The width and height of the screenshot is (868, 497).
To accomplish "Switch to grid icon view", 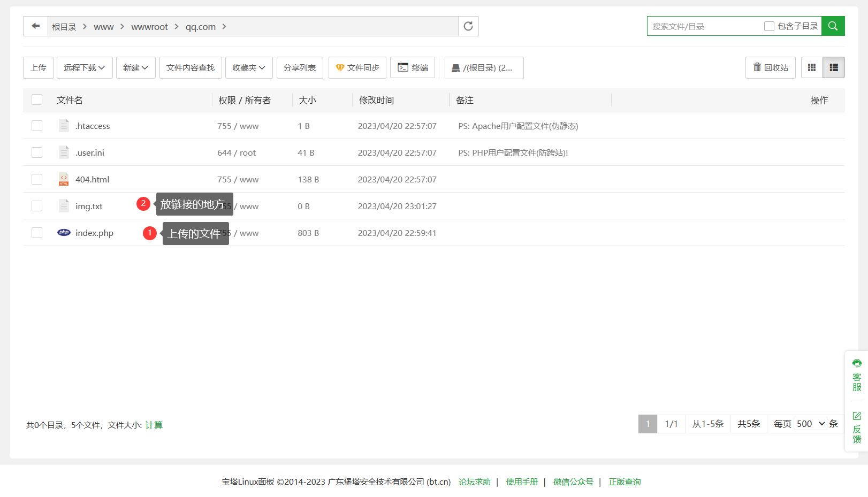I will 812,67.
